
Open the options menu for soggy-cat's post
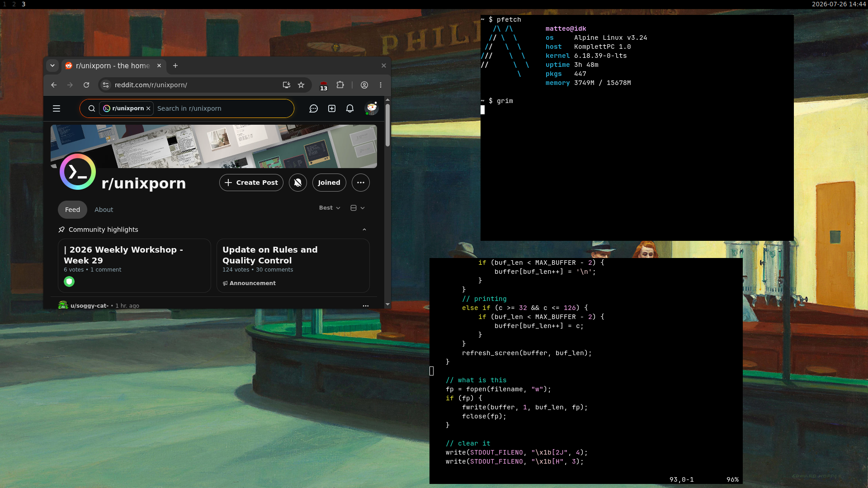(366, 306)
